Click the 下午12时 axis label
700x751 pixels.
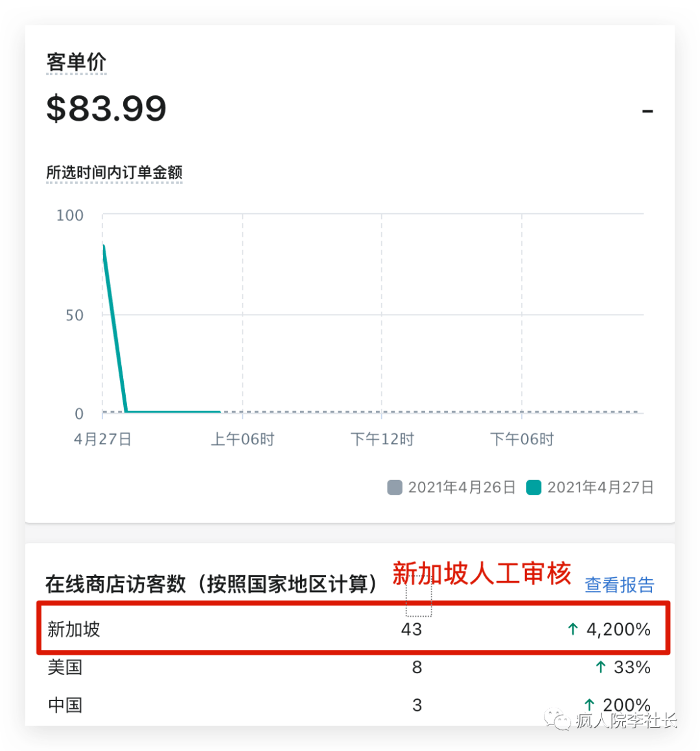tap(382, 440)
